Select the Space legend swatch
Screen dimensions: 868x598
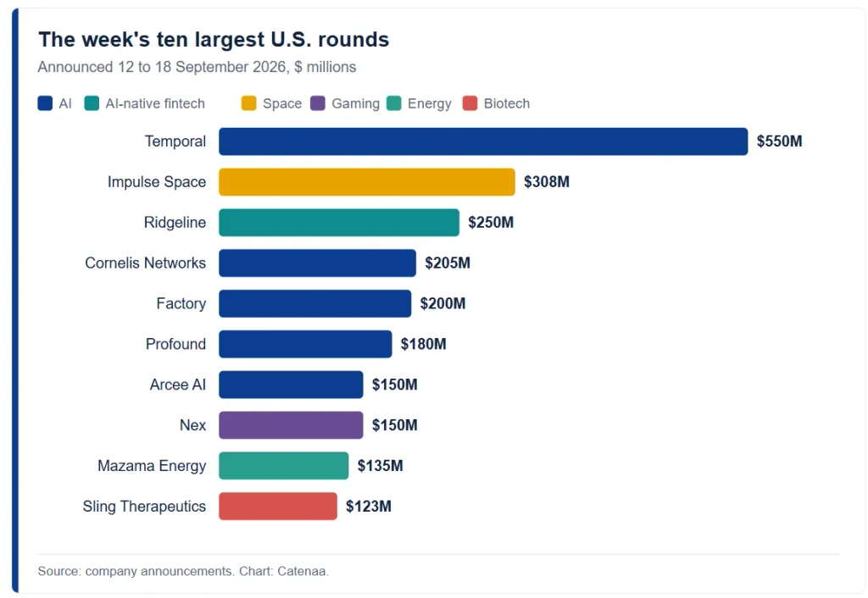(248, 103)
